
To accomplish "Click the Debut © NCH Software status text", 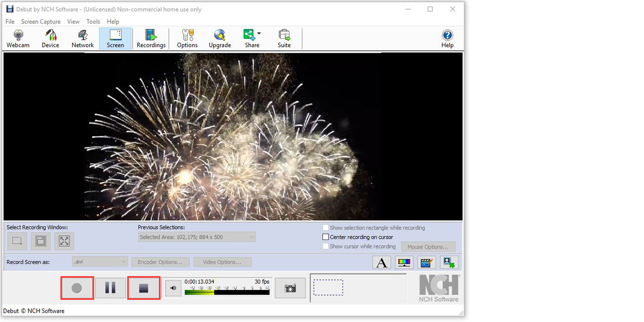I will (x=34, y=311).
